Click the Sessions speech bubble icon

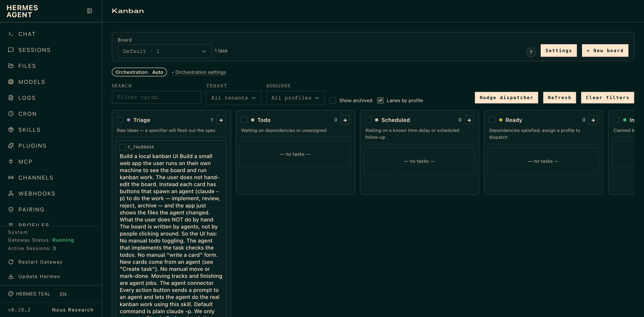11,50
